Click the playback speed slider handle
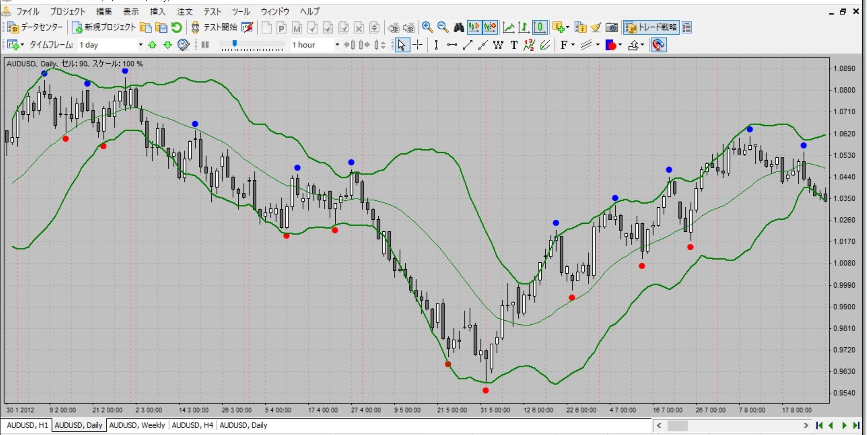The image size is (868, 435). 234,43
